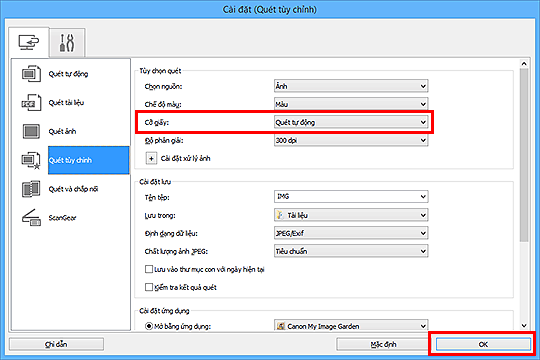Click the scrollbar down arrow
The width and height of the screenshot is (540, 360).
coord(524,326)
